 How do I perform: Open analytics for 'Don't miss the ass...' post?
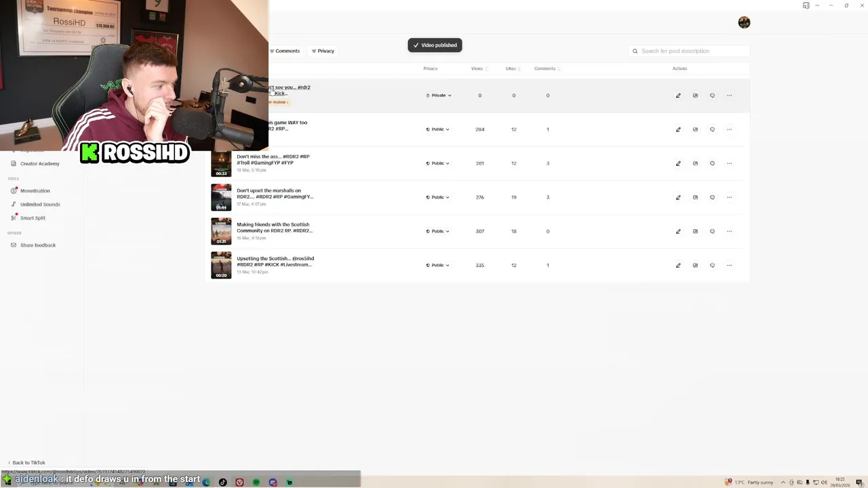pos(695,163)
